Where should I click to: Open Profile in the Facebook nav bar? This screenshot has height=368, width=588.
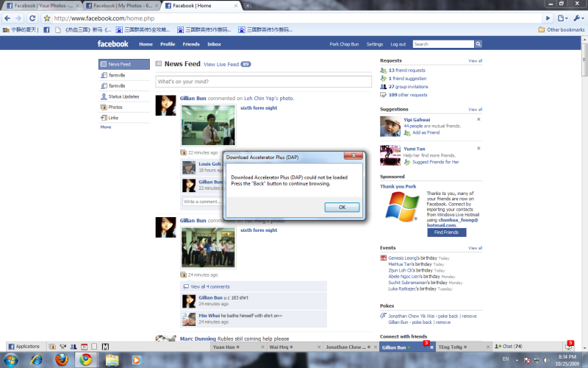pyautogui.click(x=168, y=44)
